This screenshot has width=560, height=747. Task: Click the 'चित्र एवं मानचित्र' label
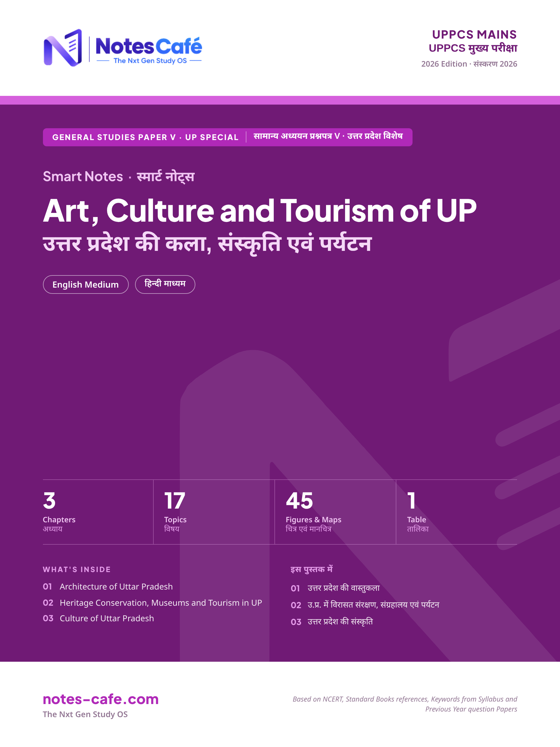(308, 529)
